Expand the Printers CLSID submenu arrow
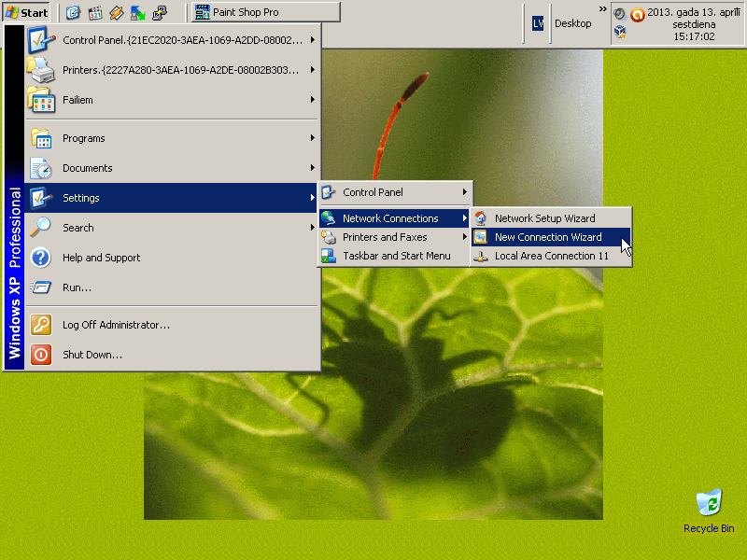The height and width of the screenshot is (560, 747). (313, 70)
